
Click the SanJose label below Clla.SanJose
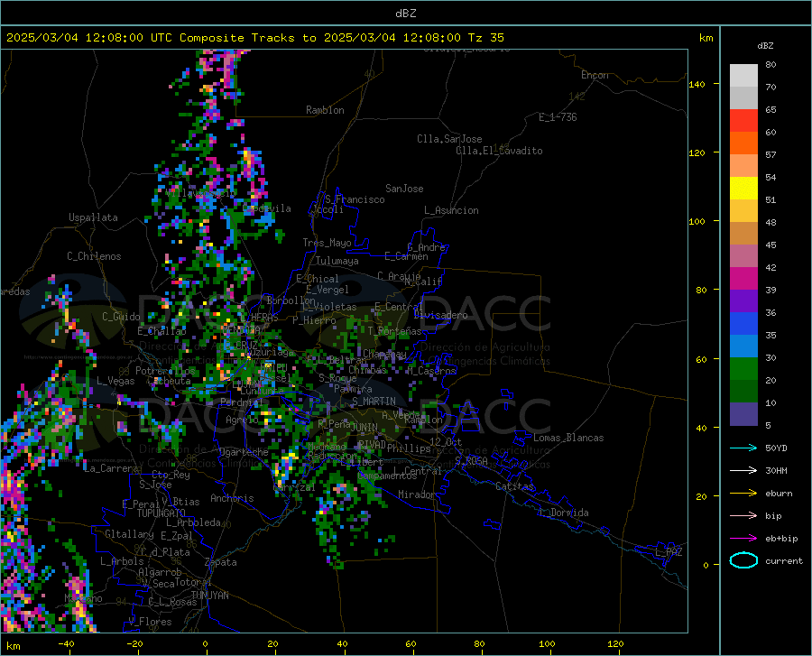coord(404,189)
